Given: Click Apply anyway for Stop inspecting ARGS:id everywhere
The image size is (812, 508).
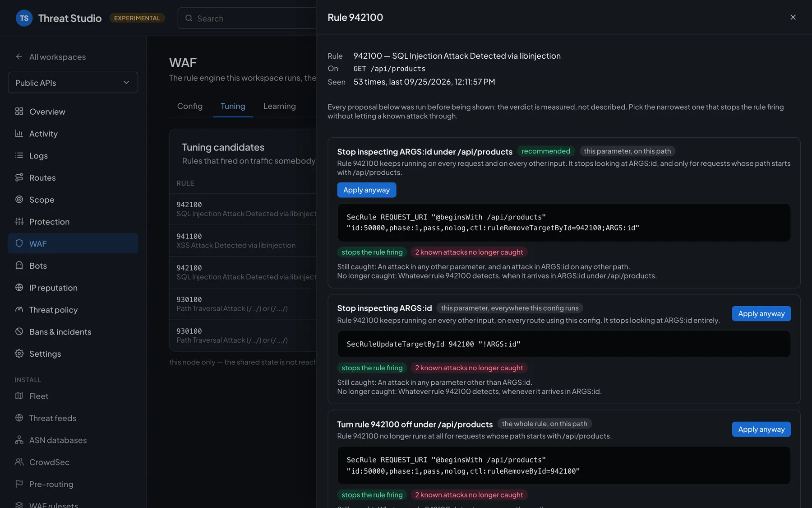Looking at the screenshot, I should (761, 314).
